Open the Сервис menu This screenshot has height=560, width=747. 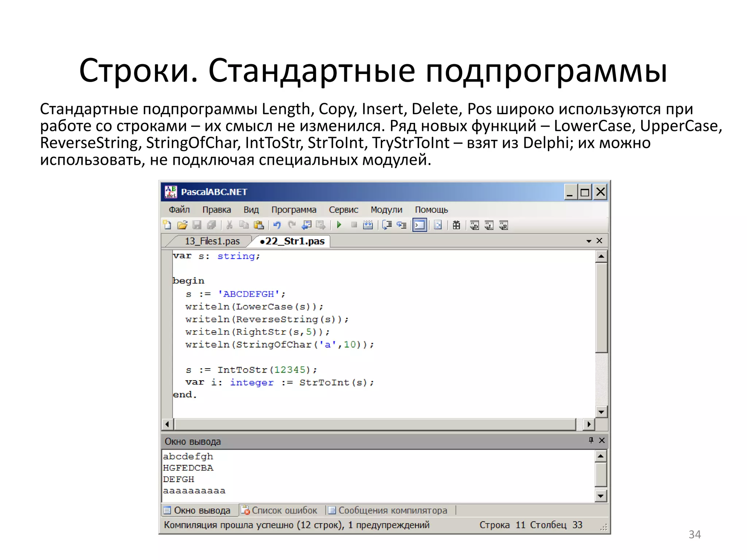click(344, 210)
